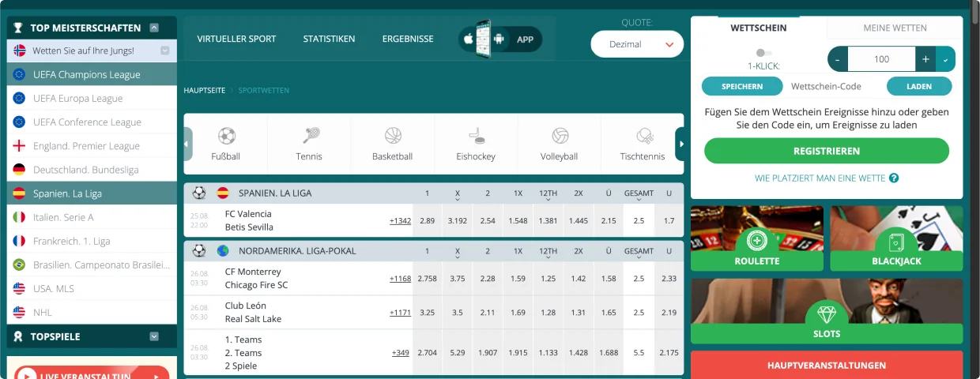
Task: Select the Basketball sport icon
Action: coord(393,136)
